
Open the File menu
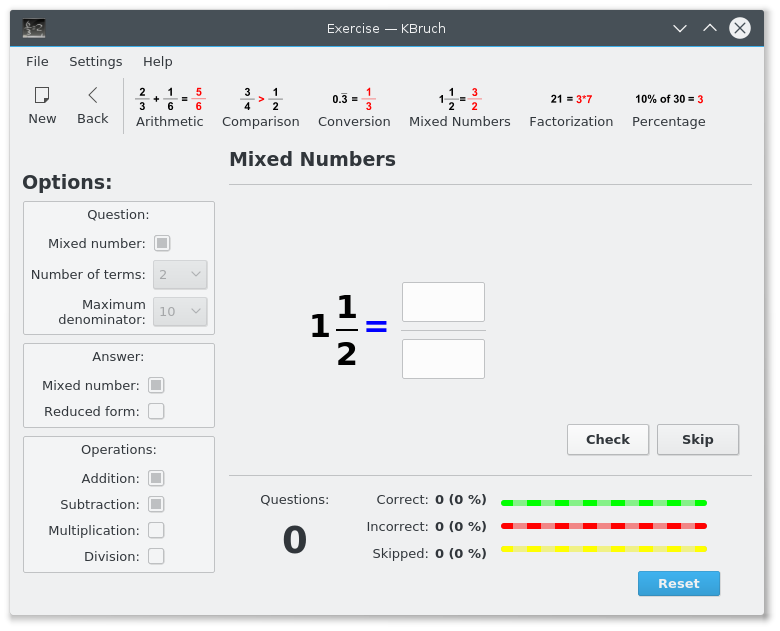click(x=37, y=62)
